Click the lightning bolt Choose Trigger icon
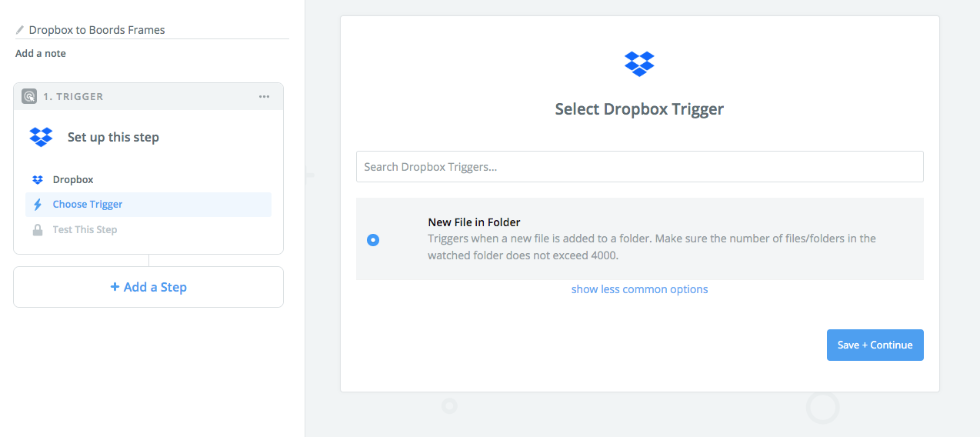Screen dimensions: 980x437 point(38,205)
